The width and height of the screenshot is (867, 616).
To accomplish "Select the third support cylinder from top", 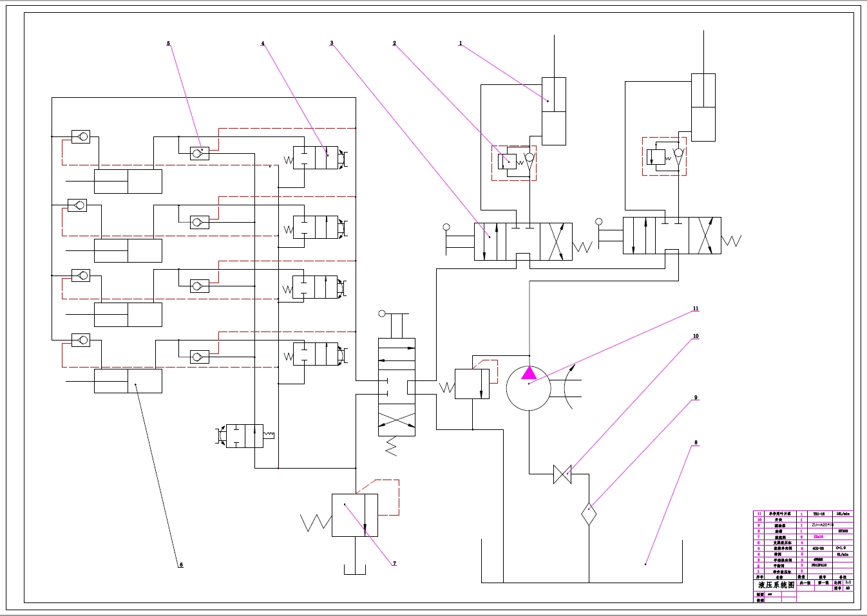I will (128, 315).
